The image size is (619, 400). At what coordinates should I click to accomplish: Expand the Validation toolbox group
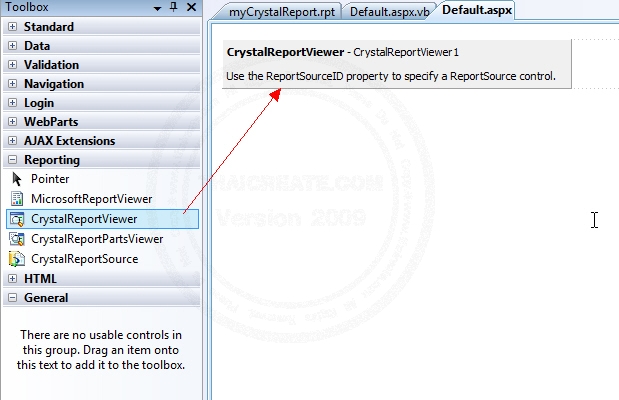pyautogui.click(x=13, y=64)
